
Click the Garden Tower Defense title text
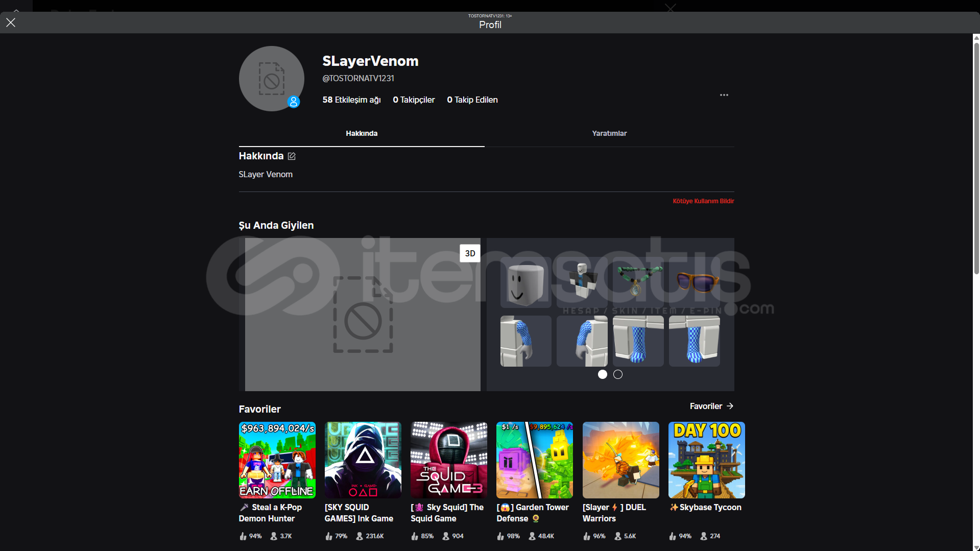point(533,513)
